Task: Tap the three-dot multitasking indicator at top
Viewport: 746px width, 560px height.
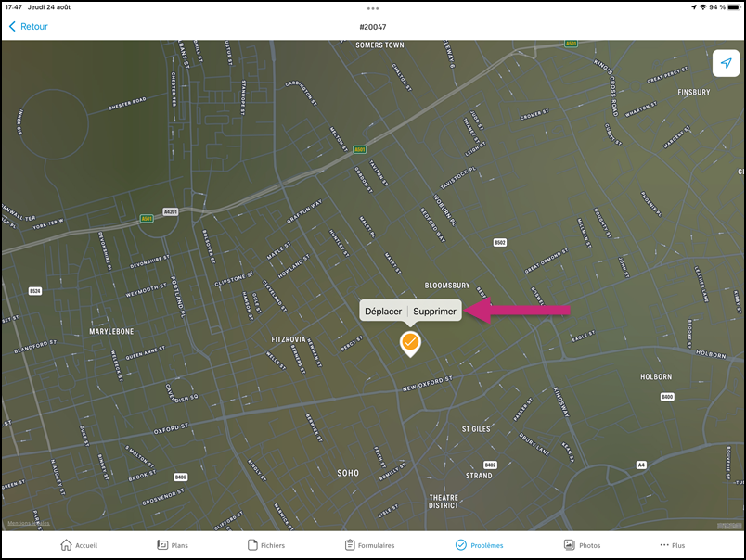Action: (373, 8)
